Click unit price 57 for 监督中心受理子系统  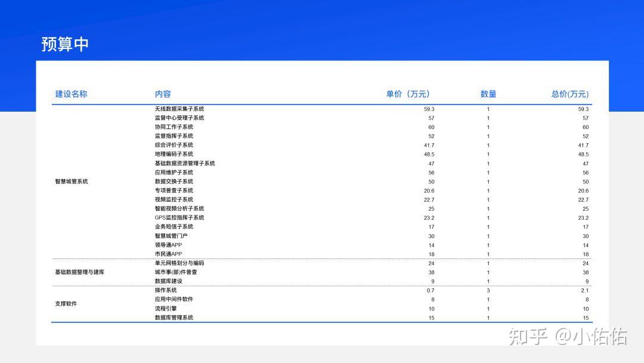point(431,118)
